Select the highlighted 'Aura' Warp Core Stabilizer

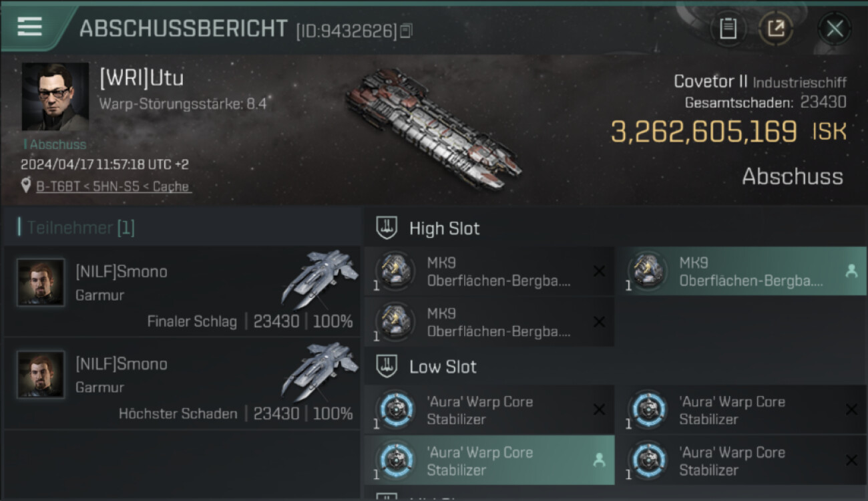tap(489, 461)
